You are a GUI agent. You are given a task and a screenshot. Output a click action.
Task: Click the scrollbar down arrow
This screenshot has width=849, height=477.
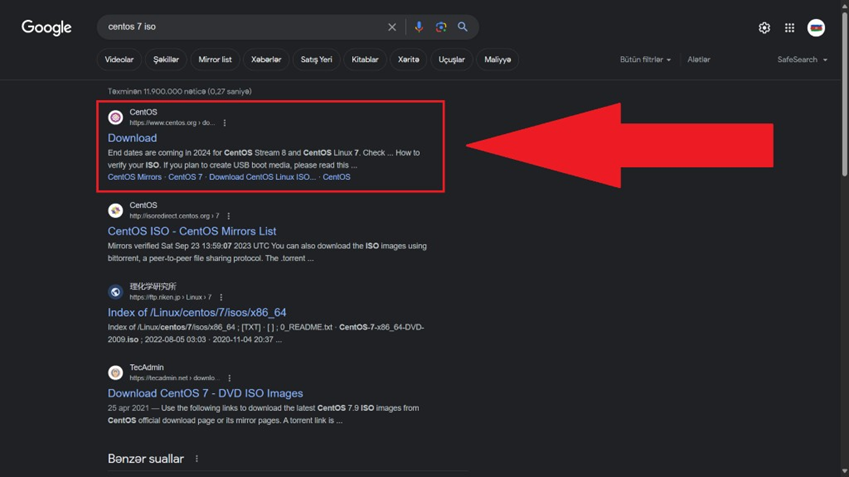(844, 472)
